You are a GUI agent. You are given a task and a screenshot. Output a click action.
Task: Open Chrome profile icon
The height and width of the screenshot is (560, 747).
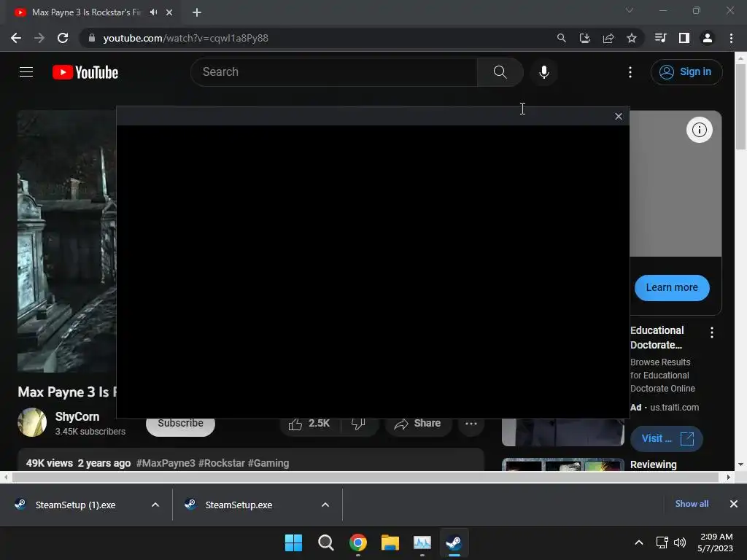pos(707,38)
